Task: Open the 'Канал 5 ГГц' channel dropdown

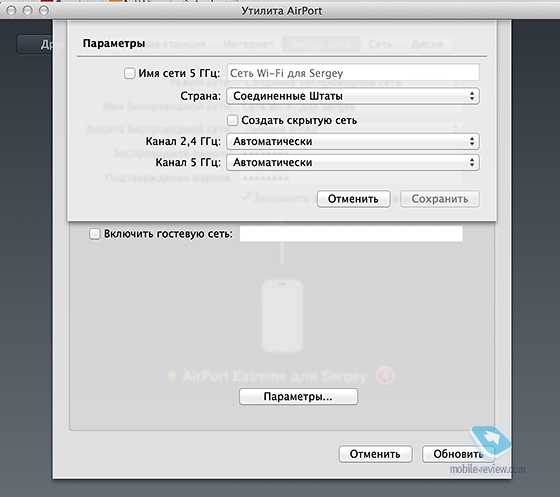Action: point(353,163)
